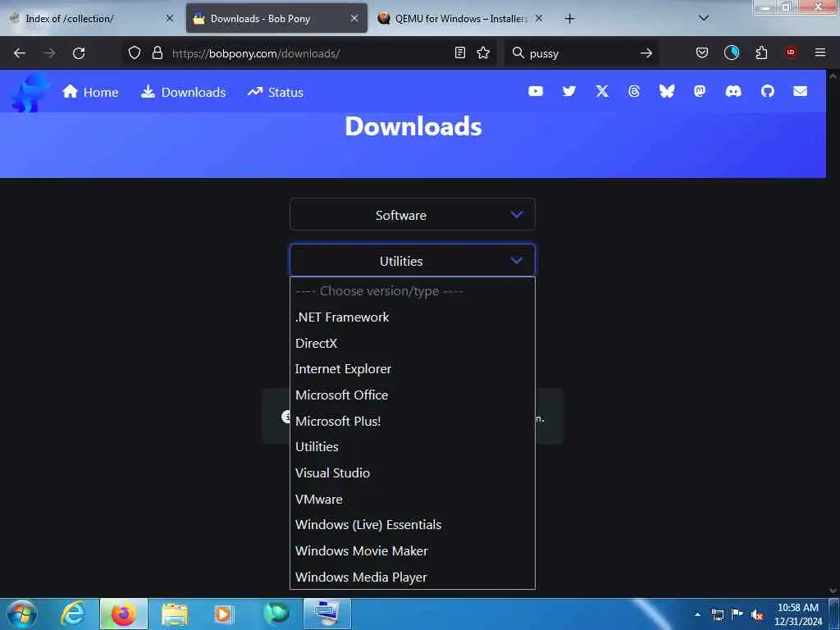Screen dimensions: 840x630
Task: Choose Windows (Live) Essentials option
Action: (413, 525)
